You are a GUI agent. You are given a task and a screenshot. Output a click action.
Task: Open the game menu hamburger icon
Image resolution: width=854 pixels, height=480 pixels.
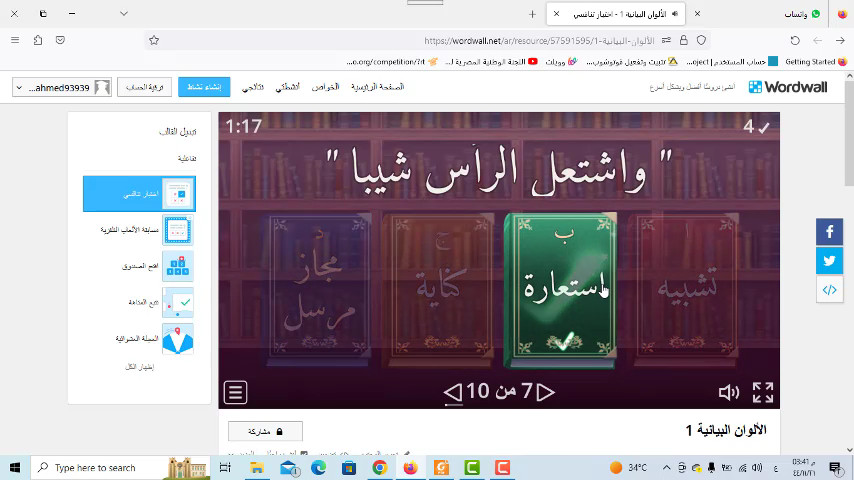235,392
